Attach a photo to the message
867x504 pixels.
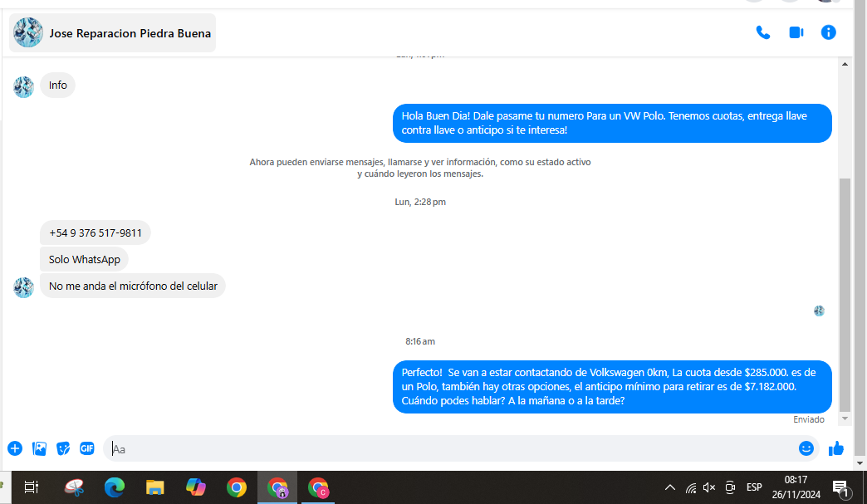coord(39,448)
